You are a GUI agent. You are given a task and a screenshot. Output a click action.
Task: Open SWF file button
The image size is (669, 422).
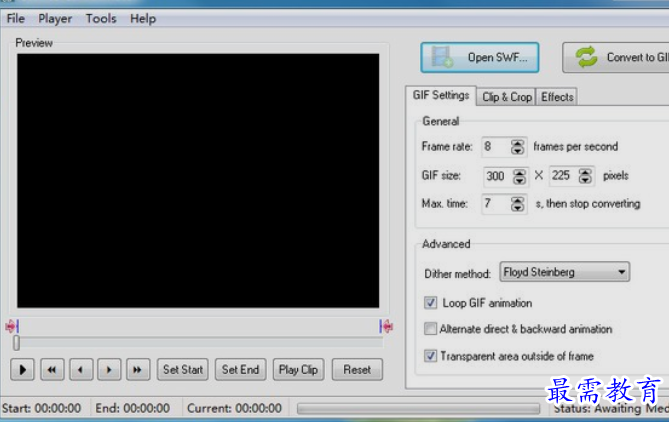480,57
